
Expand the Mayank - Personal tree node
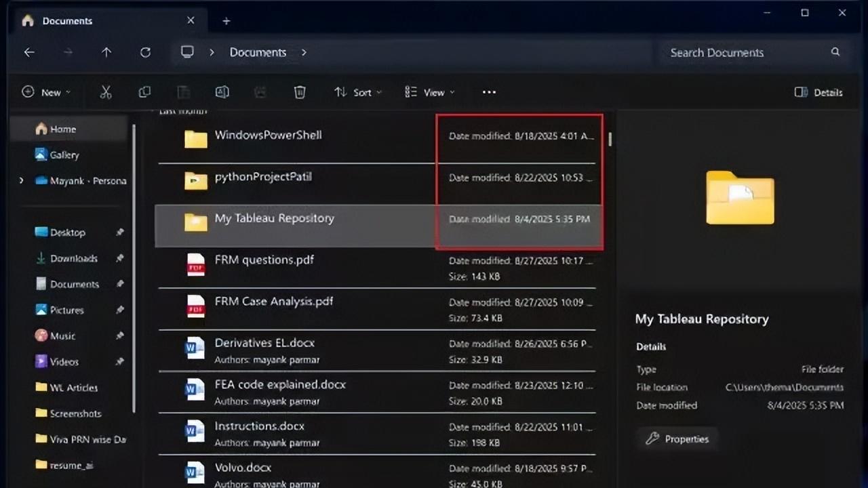(21, 180)
